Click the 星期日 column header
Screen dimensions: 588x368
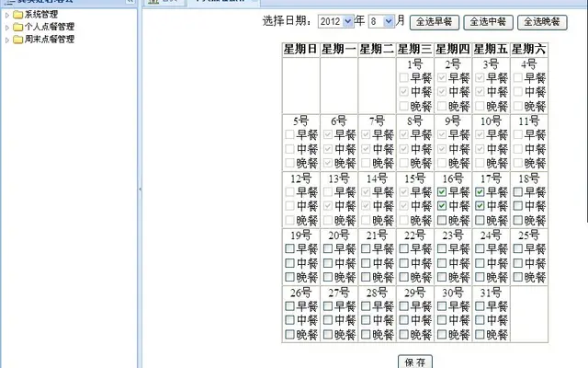300,50
